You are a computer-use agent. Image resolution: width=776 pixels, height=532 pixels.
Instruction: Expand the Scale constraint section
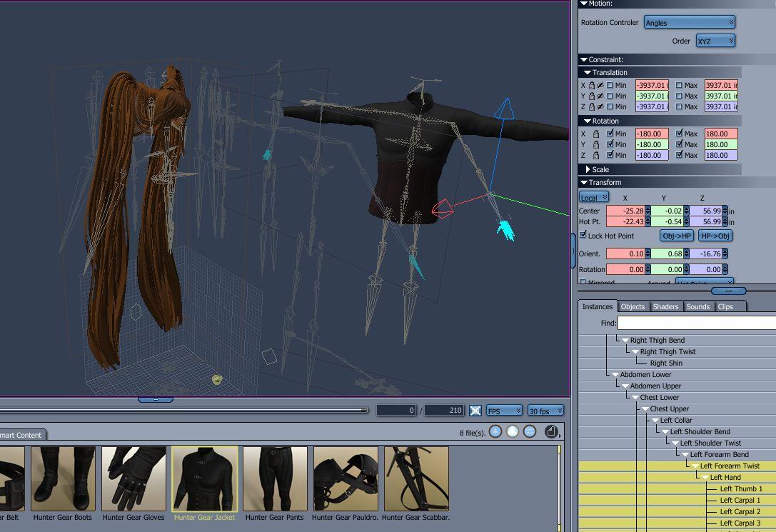point(588,170)
